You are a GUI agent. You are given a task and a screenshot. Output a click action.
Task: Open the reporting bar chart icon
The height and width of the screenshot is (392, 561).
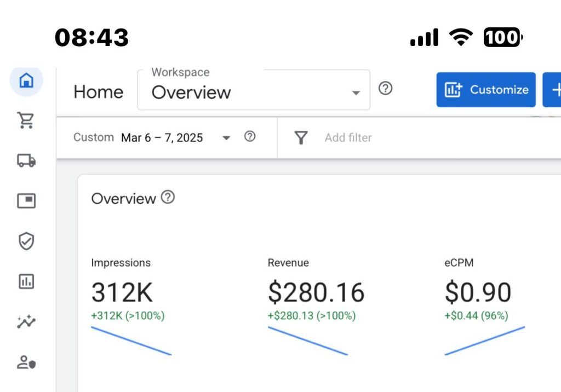[26, 281]
